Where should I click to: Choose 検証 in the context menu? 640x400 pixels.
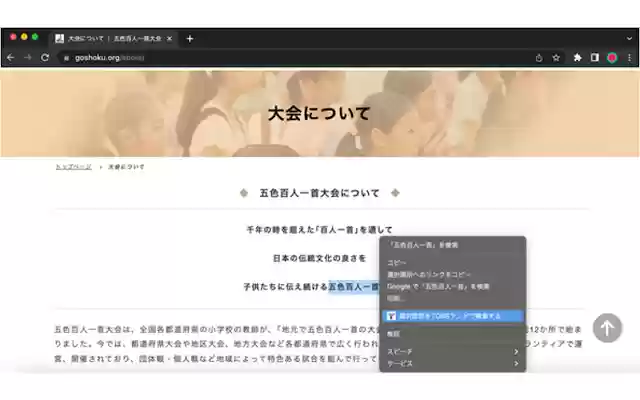click(x=453, y=334)
